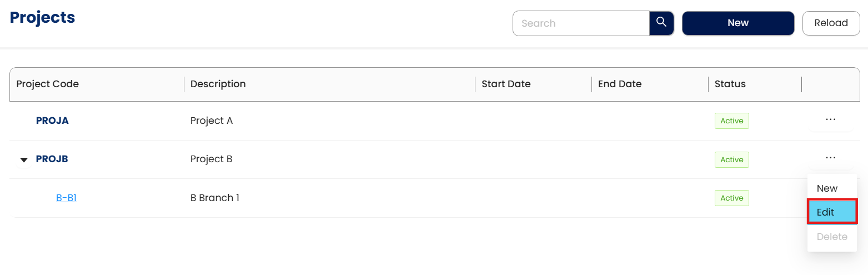Select Delete in the context menu
The width and height of the screenshot is (868, 275).
832,237
